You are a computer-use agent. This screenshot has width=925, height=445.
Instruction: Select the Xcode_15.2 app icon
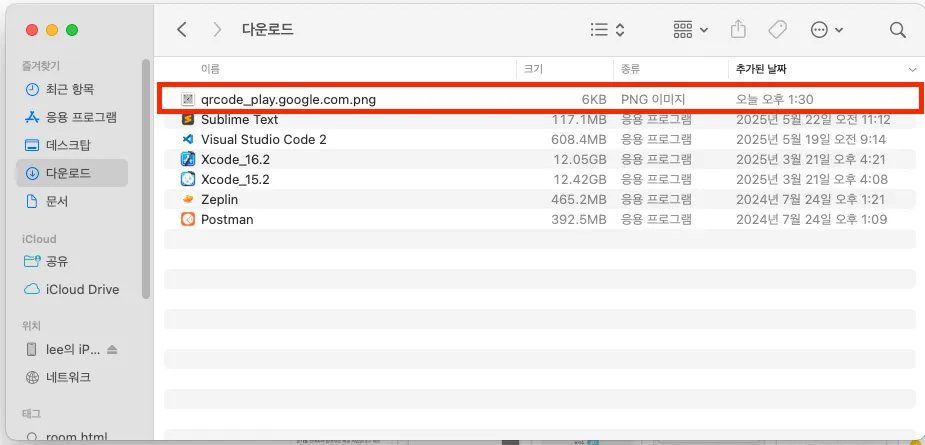[188, 179]
